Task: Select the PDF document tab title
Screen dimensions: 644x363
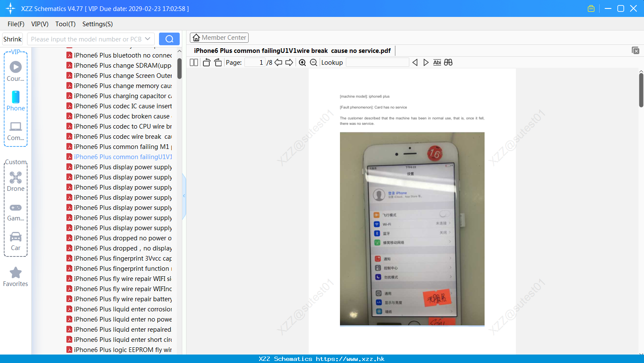Action: click(x=292, y=51)
